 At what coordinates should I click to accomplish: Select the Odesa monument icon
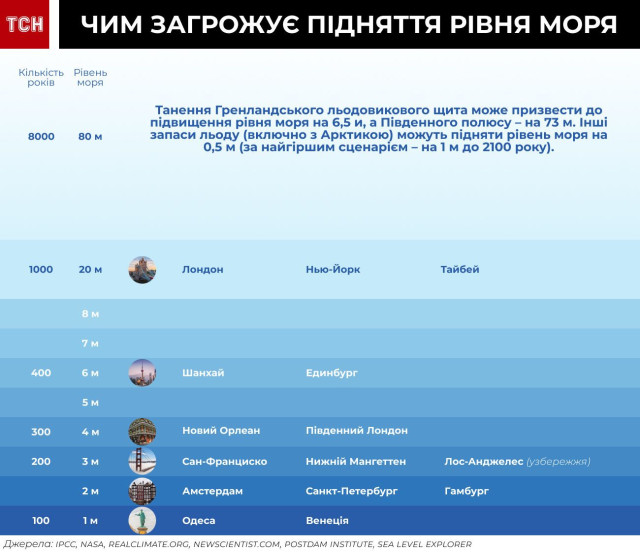[x=142, y=520]
